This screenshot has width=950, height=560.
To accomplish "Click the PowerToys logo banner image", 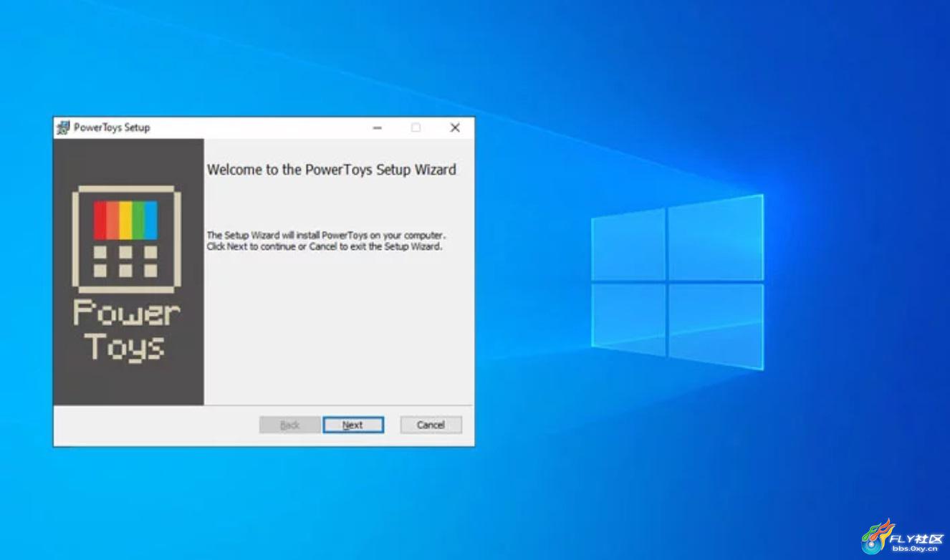I will tap(129, 271).
